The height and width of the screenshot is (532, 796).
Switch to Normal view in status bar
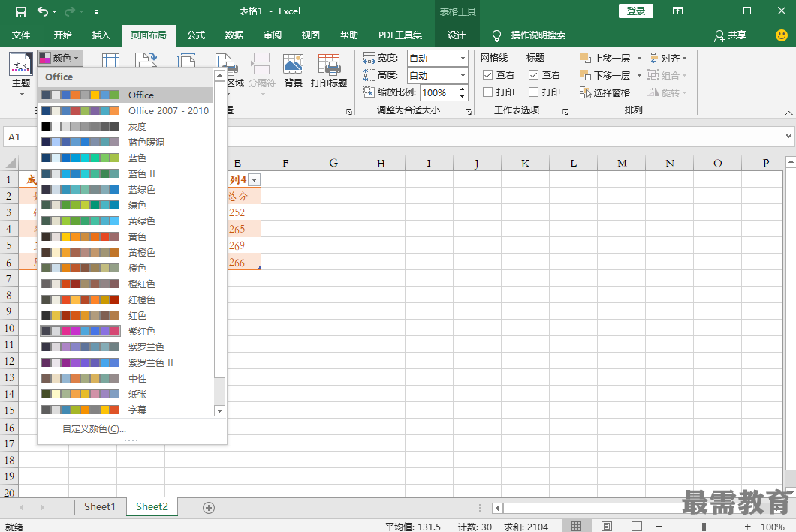[576, 527]
